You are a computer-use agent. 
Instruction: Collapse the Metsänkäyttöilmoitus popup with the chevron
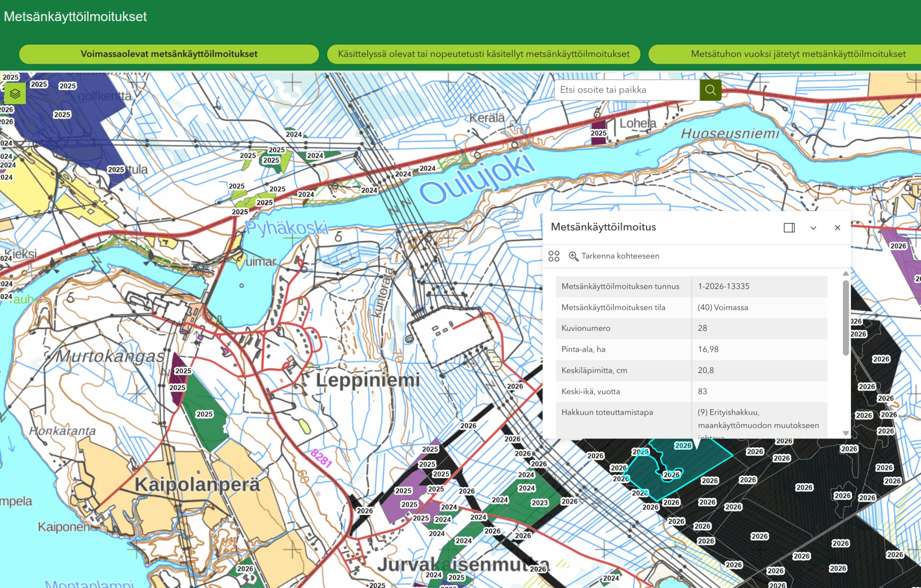tap(813, 227)
